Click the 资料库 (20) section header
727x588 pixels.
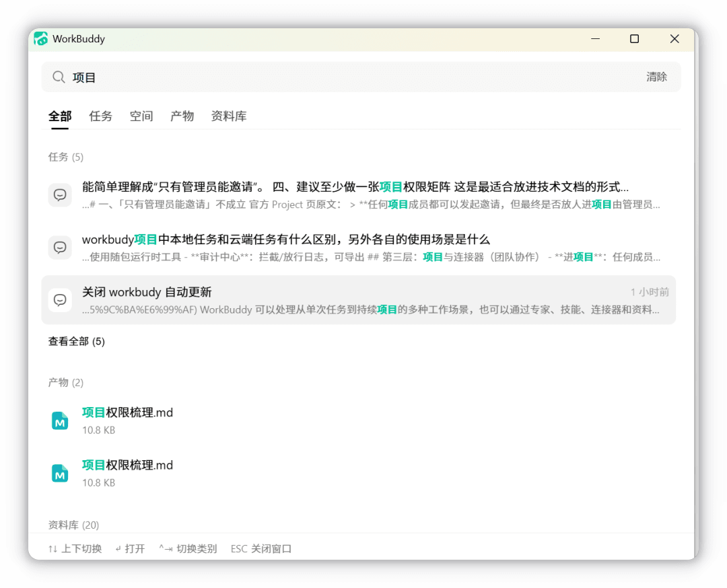tap(74, 525)
